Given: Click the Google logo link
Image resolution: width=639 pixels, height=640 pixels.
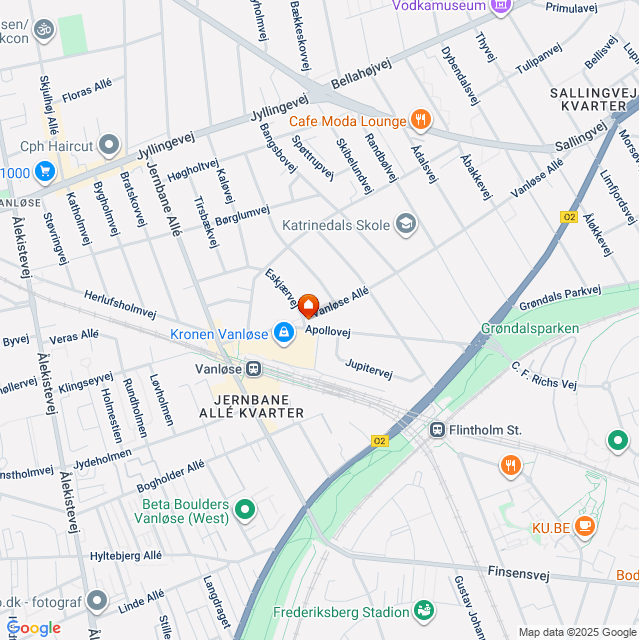Looking at the screenshot, I should click(x=34, y=628).
